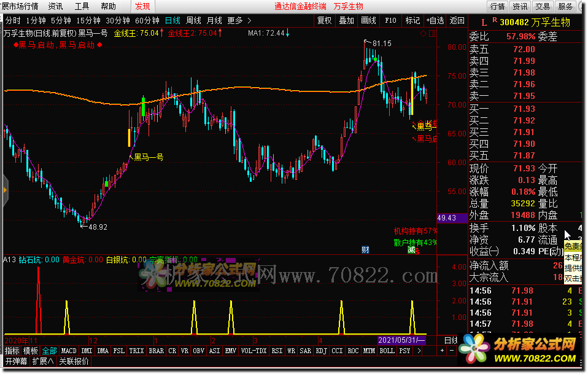Image resolution: width=588 pixels, height=374 pixels.
Task: Click the 行情 button at top right
Action: [x=498, y=6]
